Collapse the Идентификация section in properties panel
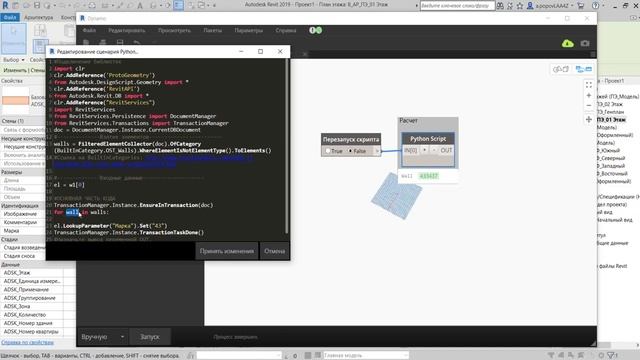640x360 pixels. tap(22, 206)
